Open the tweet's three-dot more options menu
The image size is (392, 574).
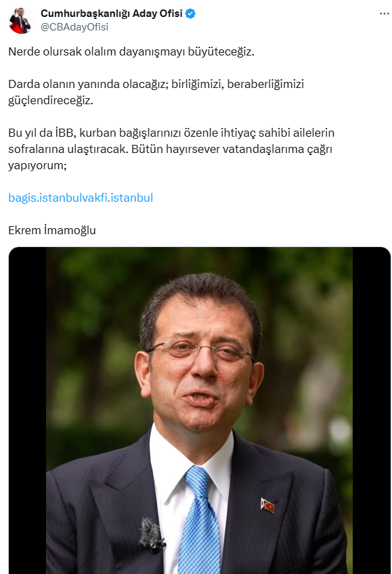click(385, 14)
